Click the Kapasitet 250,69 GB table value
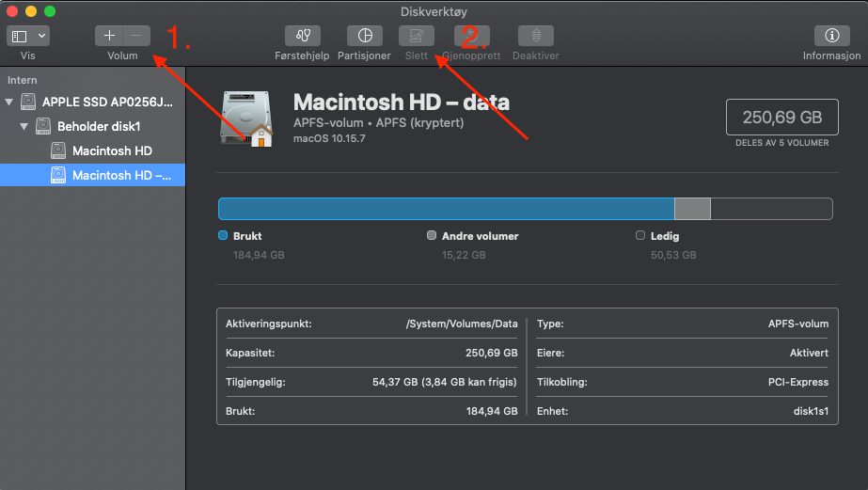Viewport: 868px width, 490px height. [492, 354]
